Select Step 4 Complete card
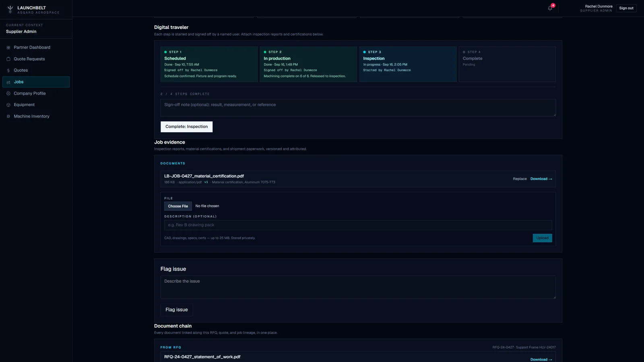Image resolution: width=644 pixels, height=362 pixels. point(507,64)
